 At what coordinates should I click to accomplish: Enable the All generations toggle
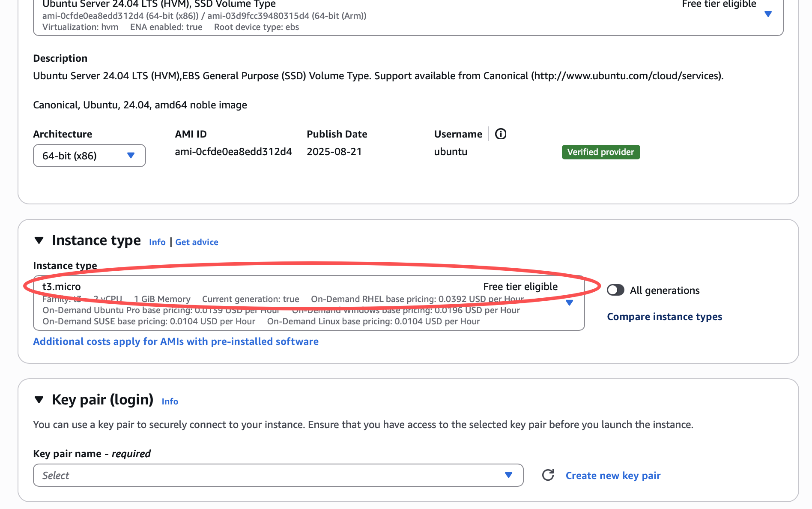point(615,290)
